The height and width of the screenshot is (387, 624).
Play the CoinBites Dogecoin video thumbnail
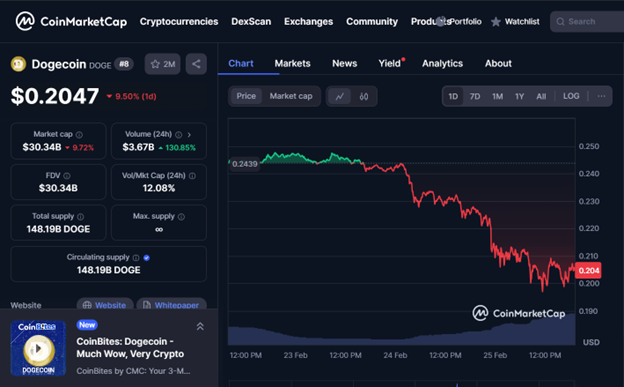click(x=38, y=348)
